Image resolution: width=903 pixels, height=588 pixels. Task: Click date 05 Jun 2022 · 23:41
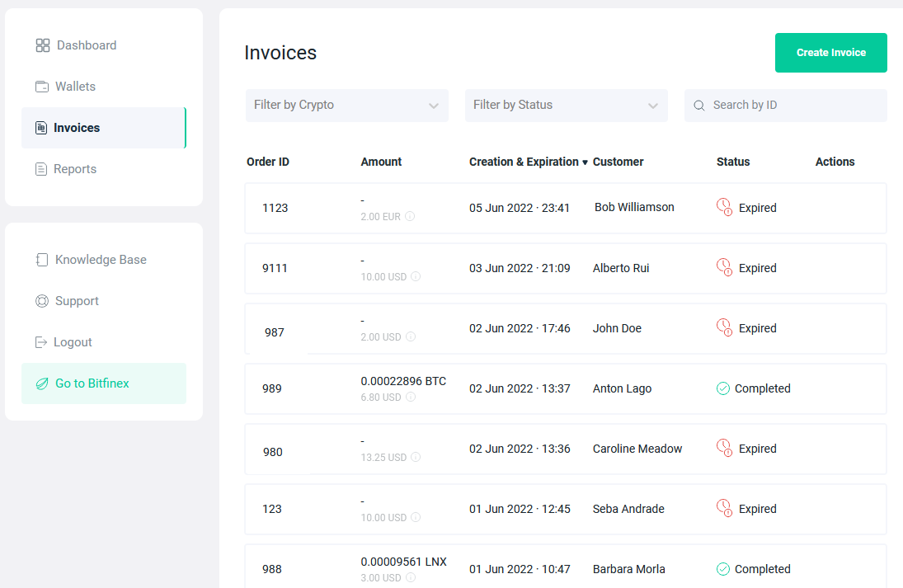(519, 208)
